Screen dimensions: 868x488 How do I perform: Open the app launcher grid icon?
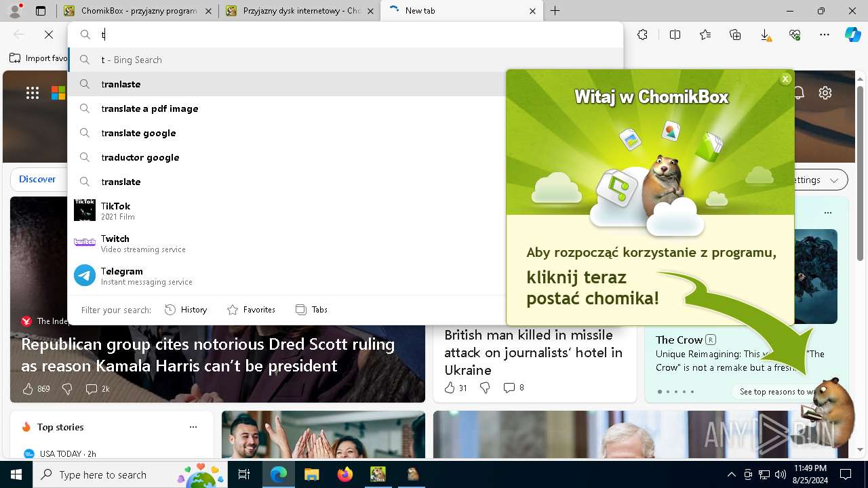coord(33,93)
